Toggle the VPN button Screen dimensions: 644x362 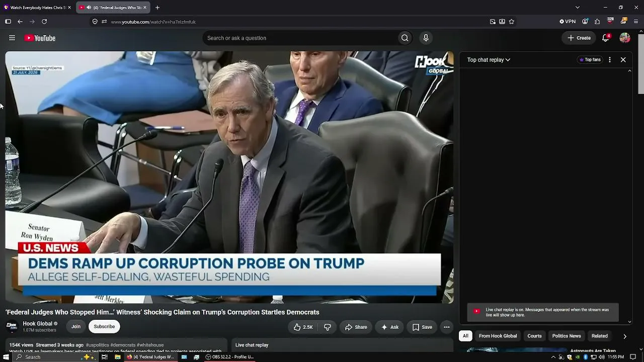click(568, 22)
